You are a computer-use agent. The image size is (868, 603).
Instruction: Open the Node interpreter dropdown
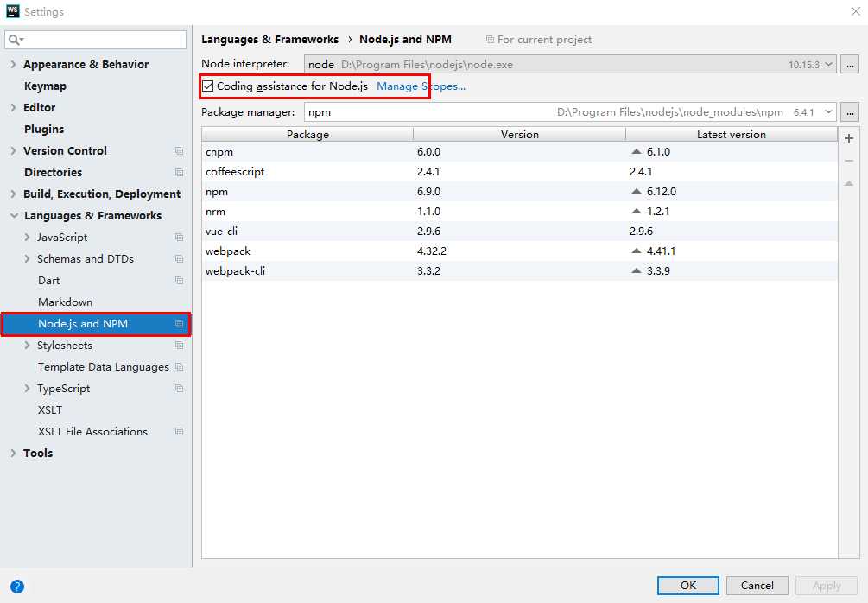click(x=828, y=64)
